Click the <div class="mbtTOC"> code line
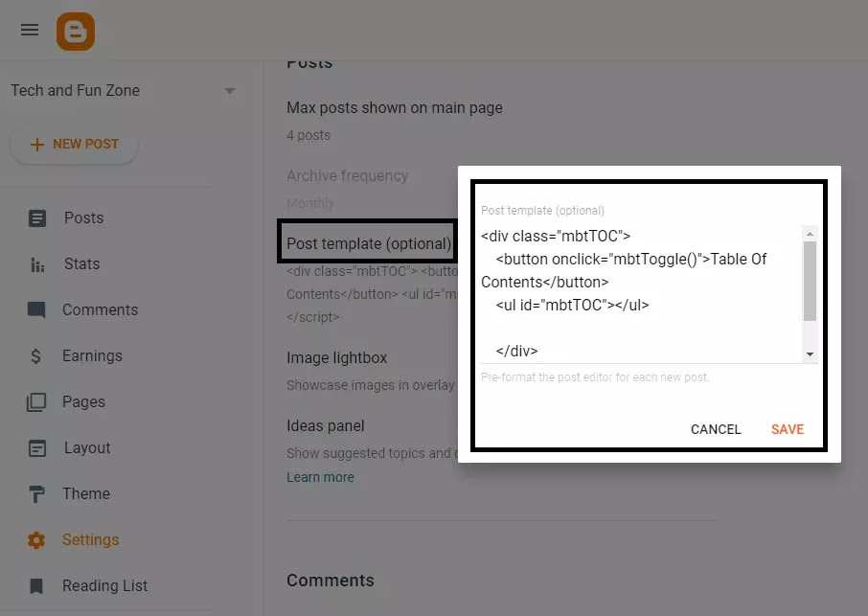The width and height of the screenshot is (868, 616). click(556, 236)
